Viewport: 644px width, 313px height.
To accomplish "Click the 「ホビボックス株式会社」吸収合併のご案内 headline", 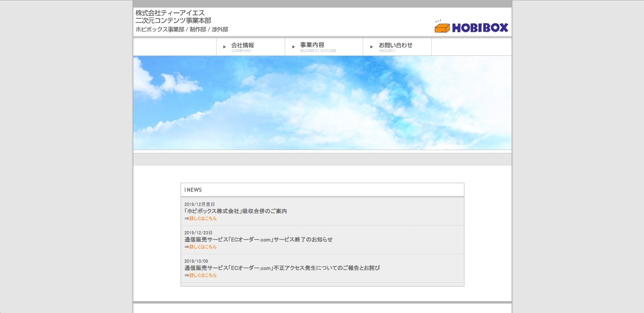I will [235, 211].
